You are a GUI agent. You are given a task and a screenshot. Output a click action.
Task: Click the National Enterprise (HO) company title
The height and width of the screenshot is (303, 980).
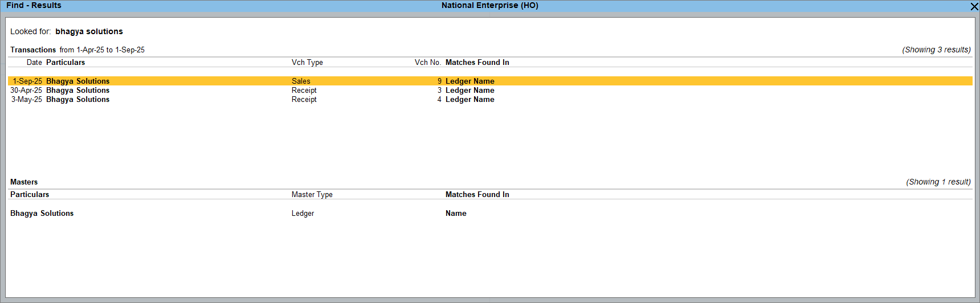(x=489, y=6)
